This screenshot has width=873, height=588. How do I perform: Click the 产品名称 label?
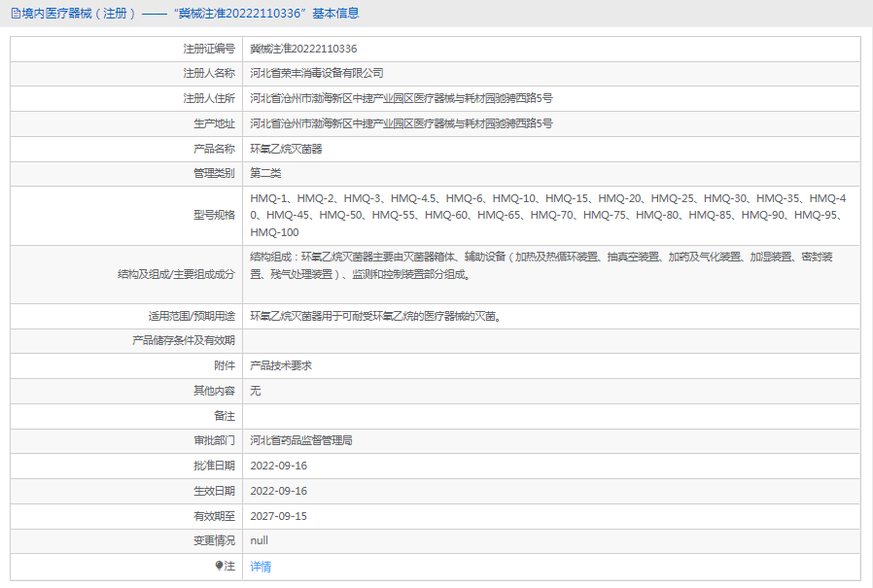pyautogui.click(x=214, y=149)
